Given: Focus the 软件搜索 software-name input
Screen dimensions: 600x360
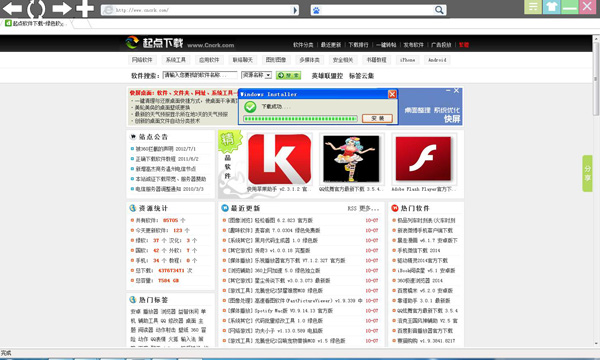Looking at the screenshot, I should click(x=200, y=75).
